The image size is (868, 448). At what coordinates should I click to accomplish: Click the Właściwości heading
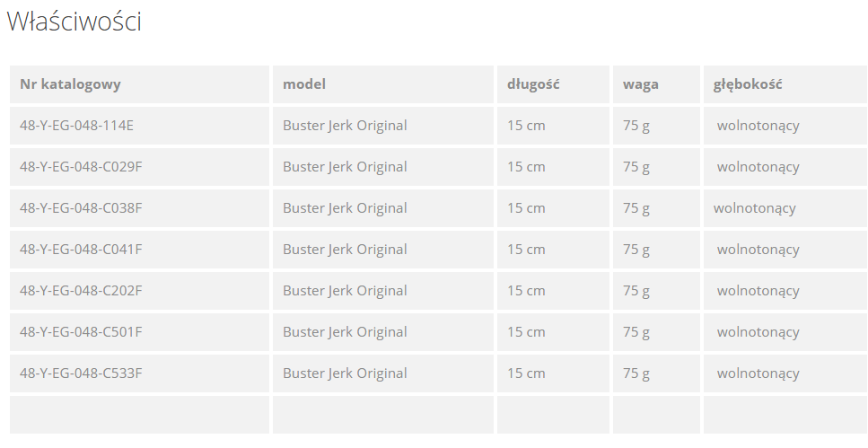(x=75, y=22)
